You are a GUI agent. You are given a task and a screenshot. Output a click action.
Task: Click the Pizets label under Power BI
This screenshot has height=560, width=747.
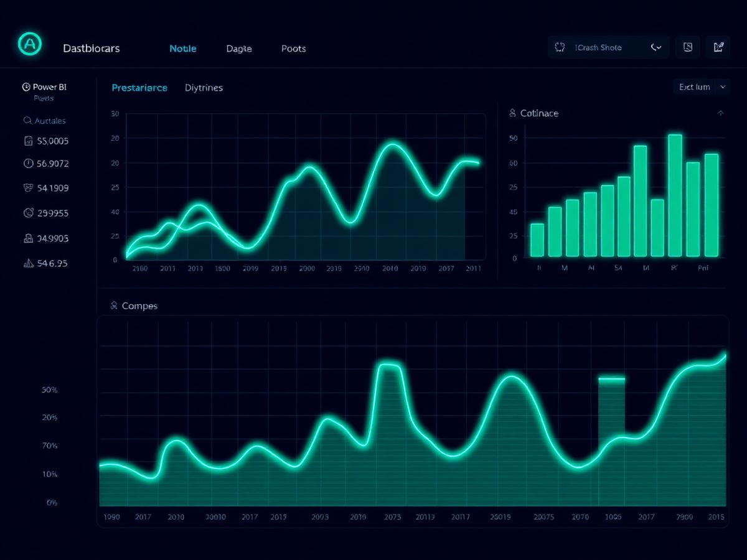click(44, 98)
